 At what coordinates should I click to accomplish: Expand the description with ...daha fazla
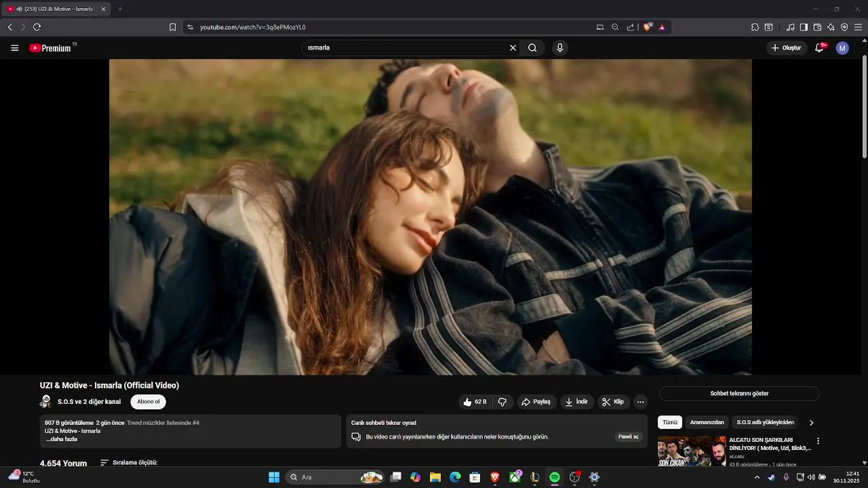point(62,439)
